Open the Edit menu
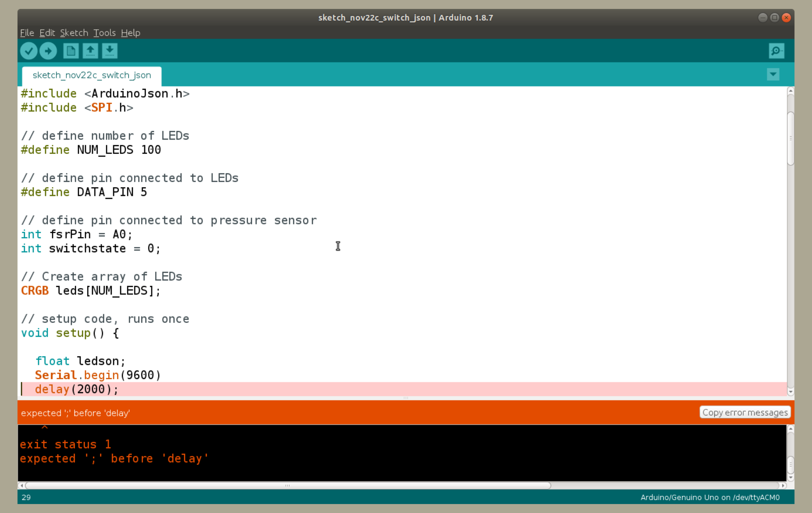 [x=47, y=33]
